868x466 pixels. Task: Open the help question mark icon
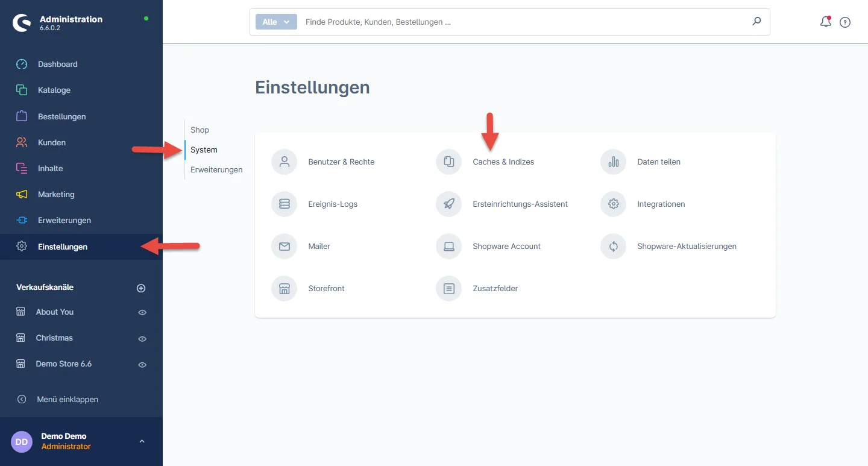[845, 22]
